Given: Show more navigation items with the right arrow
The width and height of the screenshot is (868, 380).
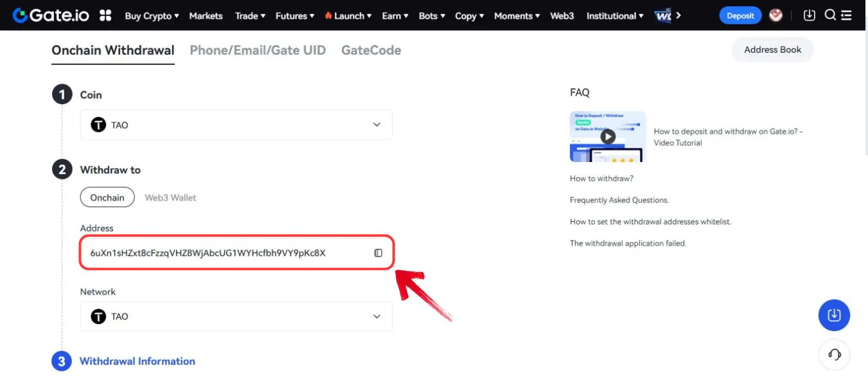Looking at the screenshot, I should [x=679, y=15].
